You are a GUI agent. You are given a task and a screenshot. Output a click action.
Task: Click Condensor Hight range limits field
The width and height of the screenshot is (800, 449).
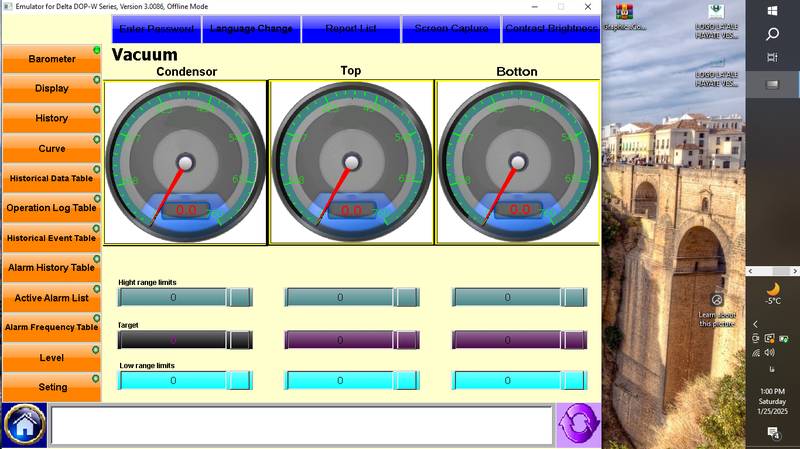(185, 297)
